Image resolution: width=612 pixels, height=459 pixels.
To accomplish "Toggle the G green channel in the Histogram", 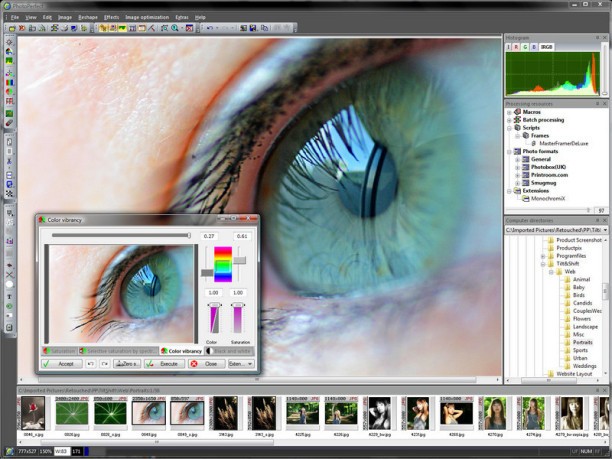I will (x=525, y=47).
